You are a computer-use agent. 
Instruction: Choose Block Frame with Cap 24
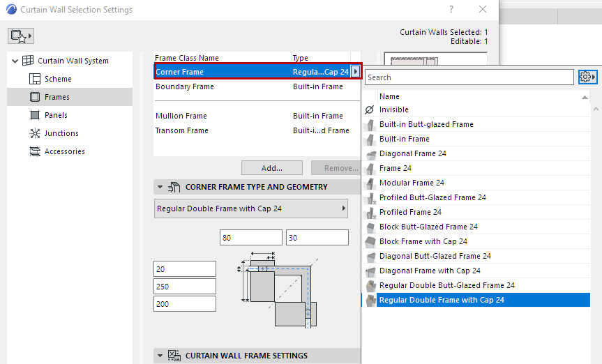[476, 241]
